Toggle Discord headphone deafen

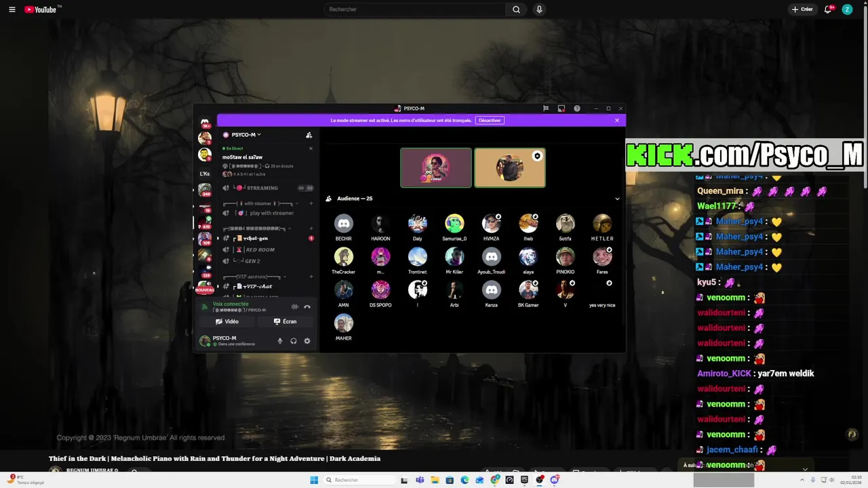[x=294, y=341]
